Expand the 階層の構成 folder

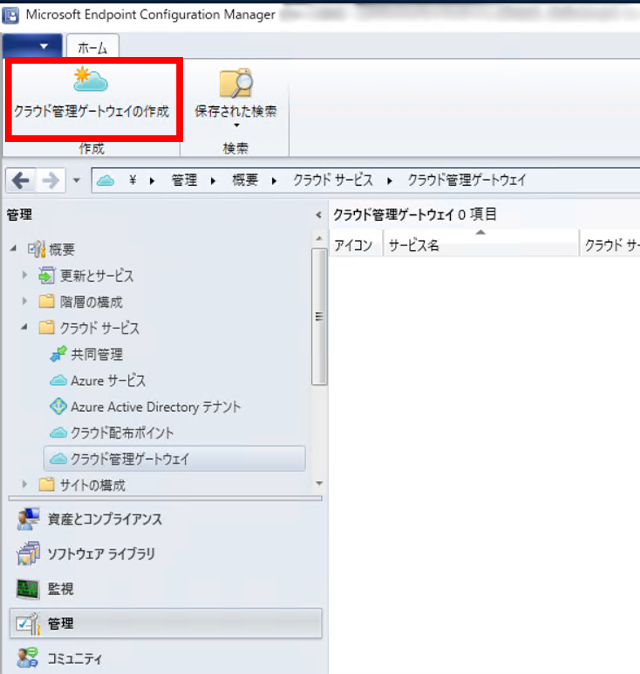[25, 302]
